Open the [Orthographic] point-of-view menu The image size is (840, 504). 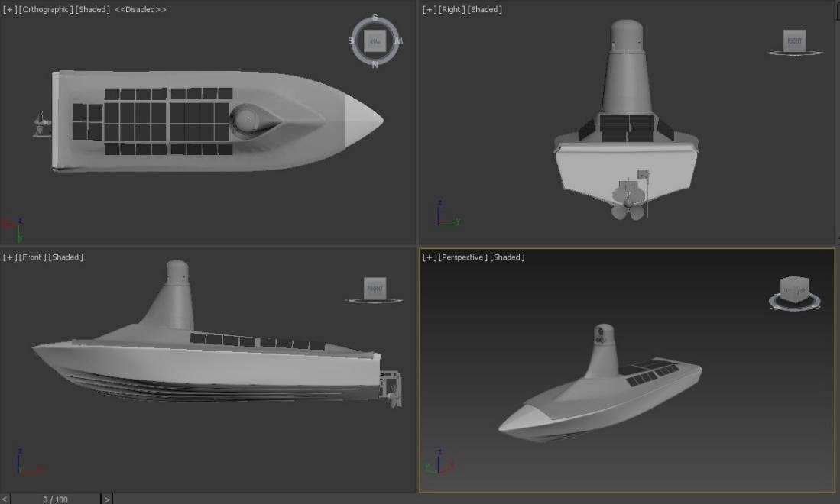pyautogui.click(x=46, y=10)
